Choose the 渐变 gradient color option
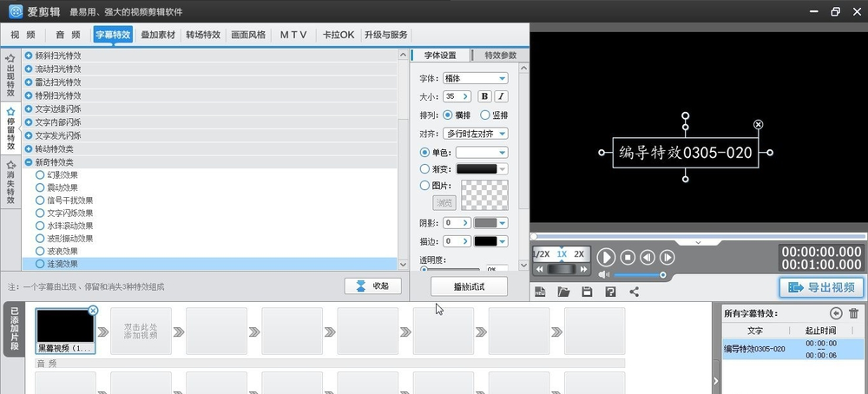 point(424,169)
